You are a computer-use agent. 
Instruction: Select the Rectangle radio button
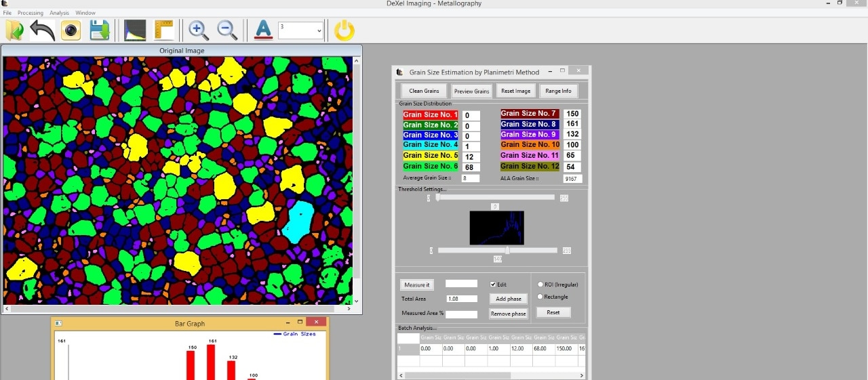coord(540,297)
